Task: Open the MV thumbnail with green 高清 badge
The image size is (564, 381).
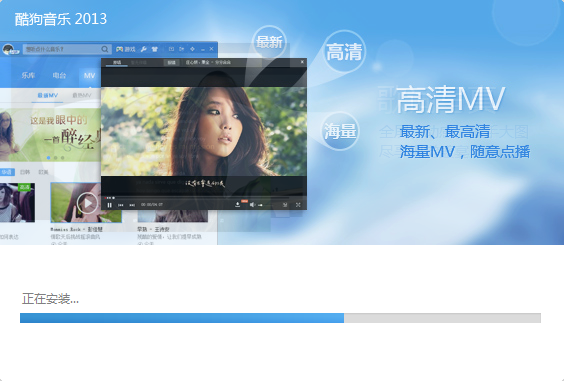Action: 17,202
